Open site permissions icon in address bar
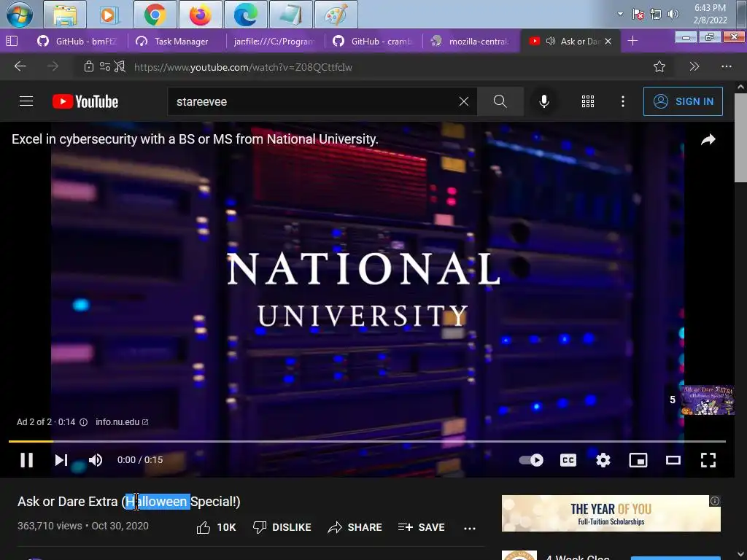The height and width of the screenshot is (560, 747). point(105,66)
